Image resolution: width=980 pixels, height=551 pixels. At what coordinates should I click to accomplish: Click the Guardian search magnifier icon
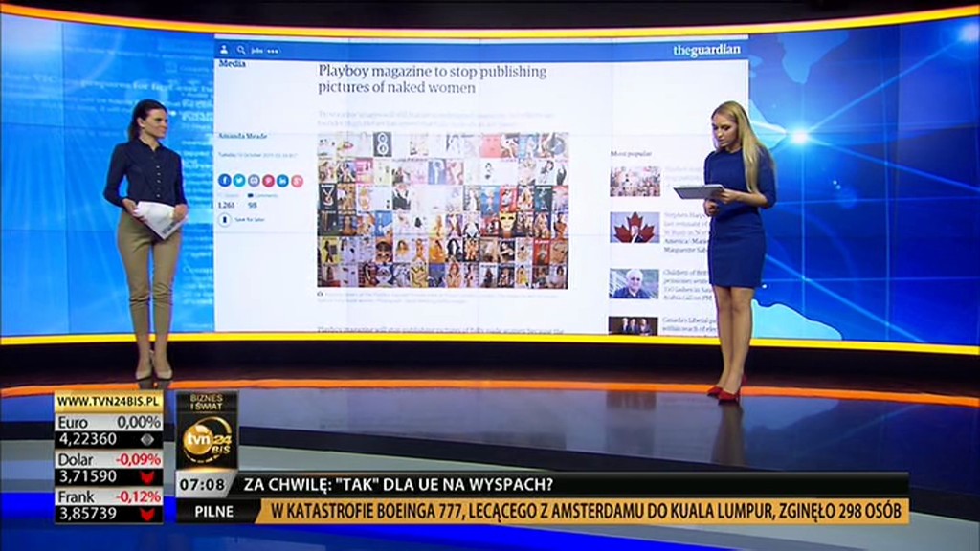pos(240,50)
